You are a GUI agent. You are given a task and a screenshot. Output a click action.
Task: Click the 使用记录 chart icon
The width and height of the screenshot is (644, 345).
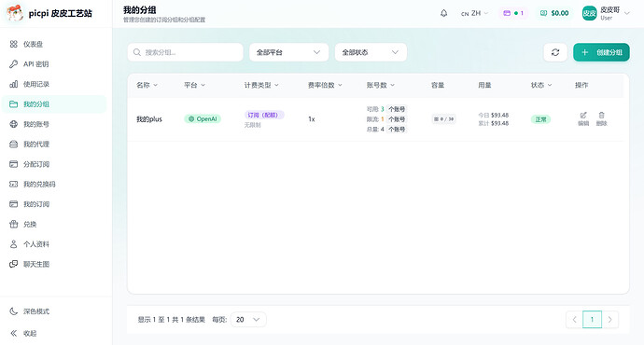pos(14,84)
